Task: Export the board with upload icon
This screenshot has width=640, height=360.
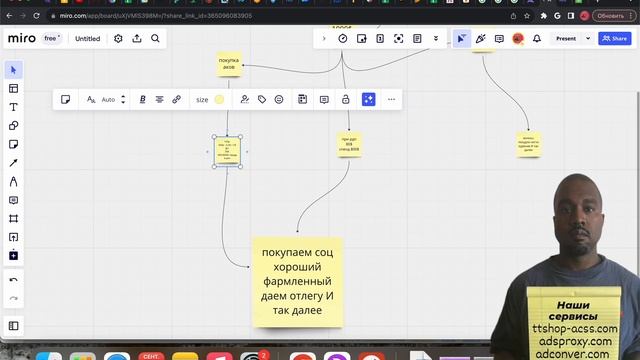Action: (137, 39)
